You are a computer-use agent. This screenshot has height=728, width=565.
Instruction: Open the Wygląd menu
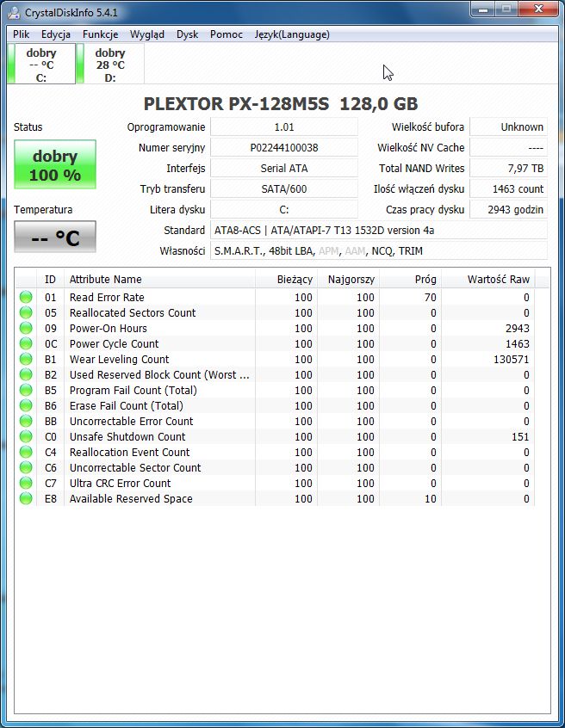pyautogui.click(x=146, y=34)
